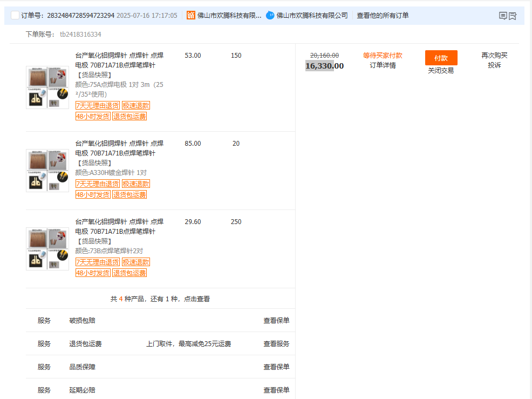
Task: Click 退货包运费 tag on A330H镀金焊针 item
Action: pos(129,194)
